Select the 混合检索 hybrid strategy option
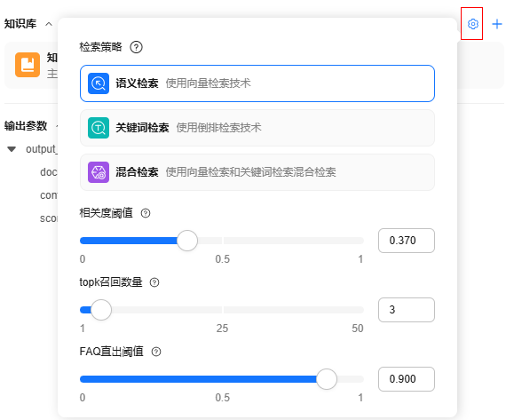This screenshot has width=506, height=420. point(257,172)
